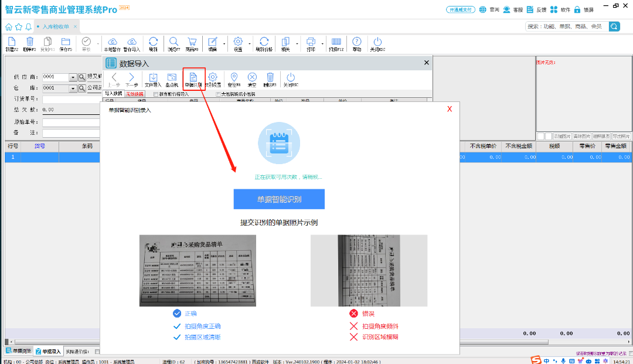
Task: Click the 商品 shopping cart icon
Action: (x=192, y=44)
